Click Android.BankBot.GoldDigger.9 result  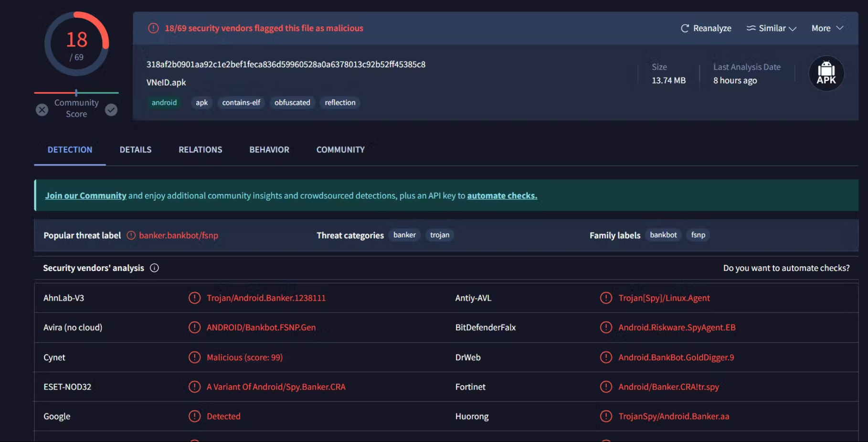click(x=676, y=357)
